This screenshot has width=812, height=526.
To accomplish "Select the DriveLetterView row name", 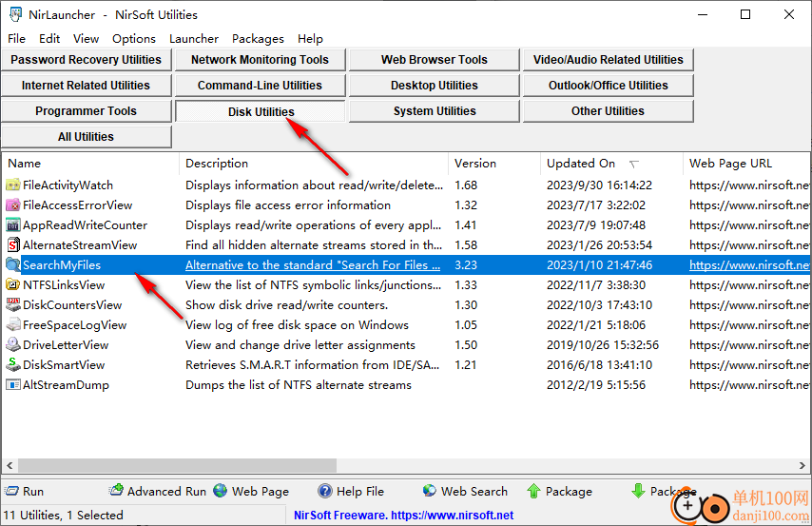I will click(66, 344).
